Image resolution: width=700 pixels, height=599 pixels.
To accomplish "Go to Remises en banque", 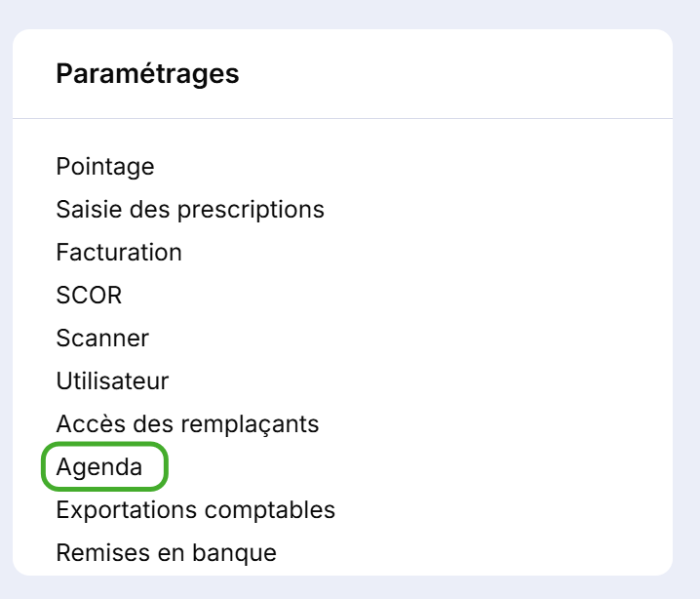I will [x=166, y=553].
